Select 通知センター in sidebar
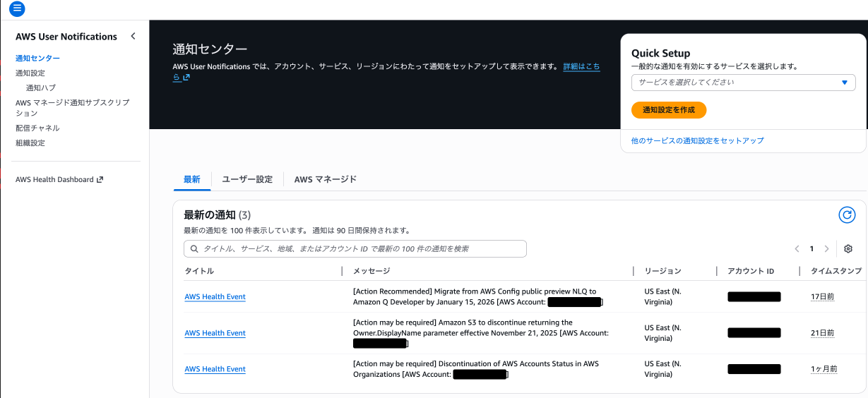This screenshot has width=868, height=398. [37, 58]
